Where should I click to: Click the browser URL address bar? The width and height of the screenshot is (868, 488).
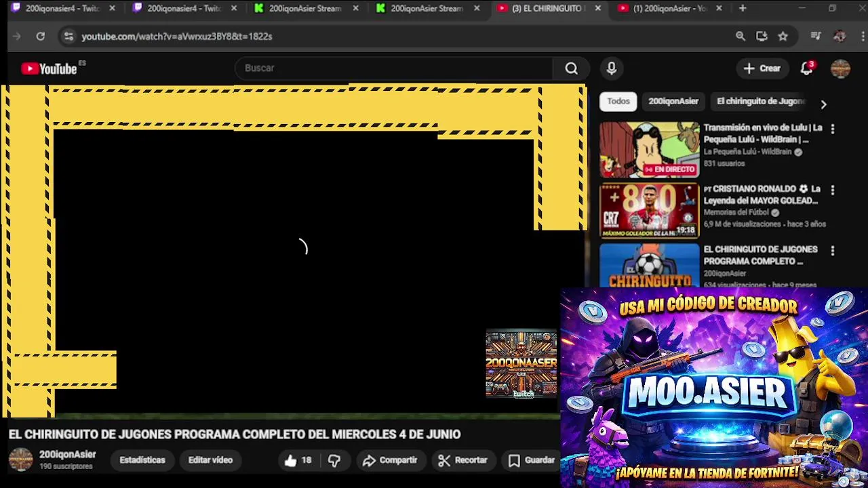coord(393,36)
